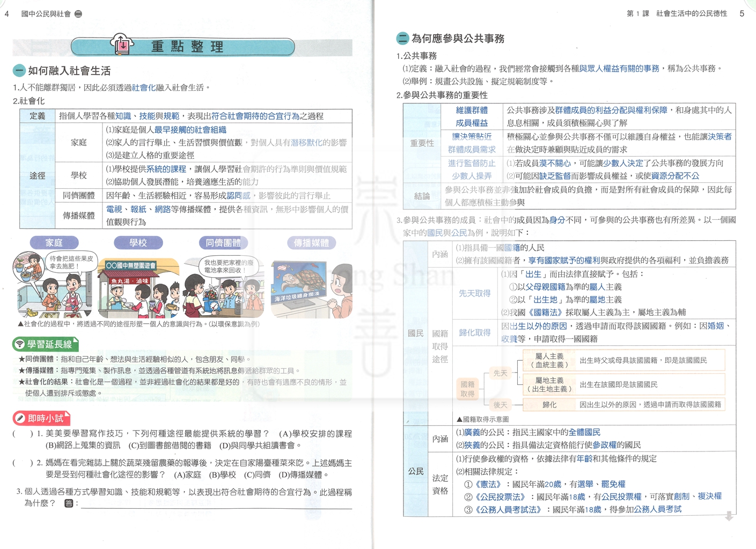Click the circled 二 icon before 為何應參與公共事務

(402, 39)
